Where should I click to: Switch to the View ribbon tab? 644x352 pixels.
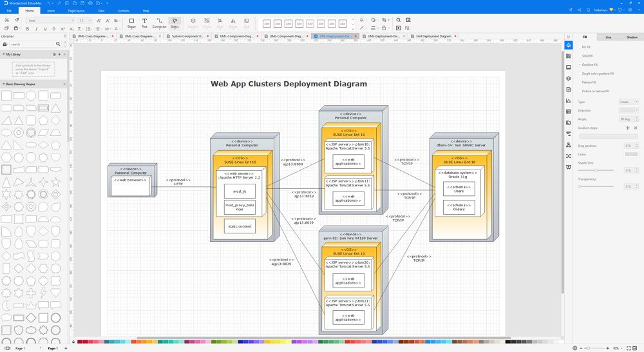point(101,11)
